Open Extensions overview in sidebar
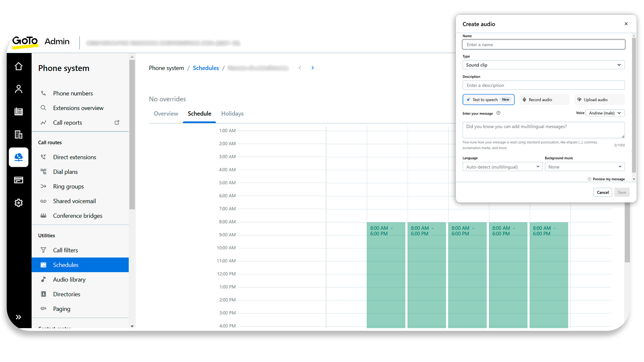 pyautogui.click(x=78, y=108)
